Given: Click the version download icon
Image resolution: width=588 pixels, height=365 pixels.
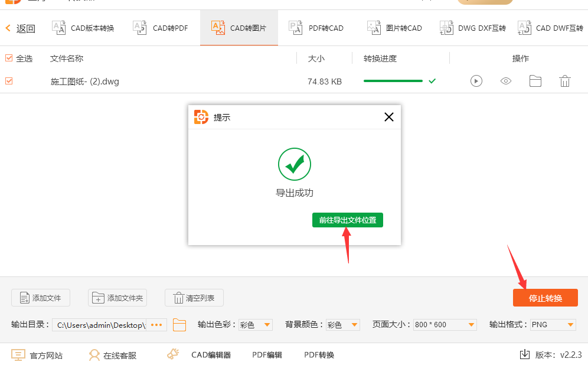Looking at the screenshot, I should point(524,354).
